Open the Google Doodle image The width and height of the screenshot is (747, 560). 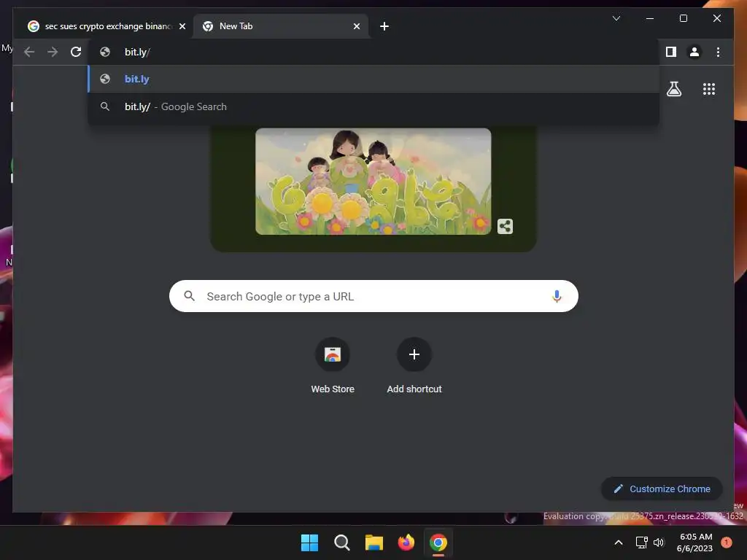(x=373, y=182)
